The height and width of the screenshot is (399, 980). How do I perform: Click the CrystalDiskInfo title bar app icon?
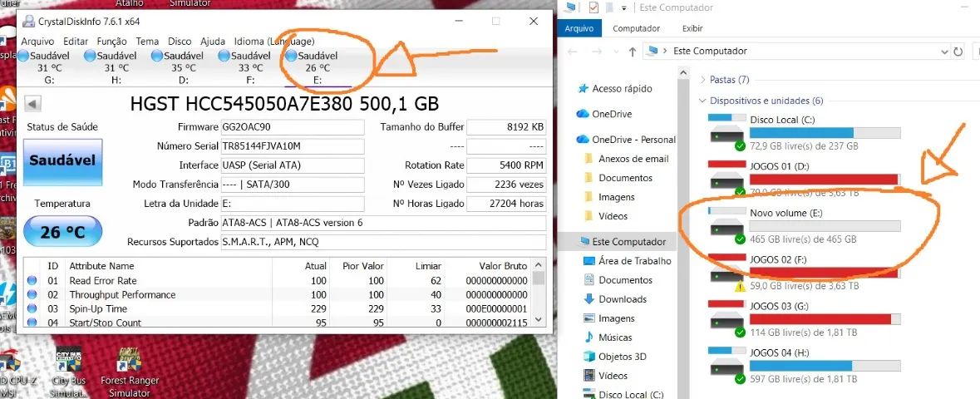point(28,22)
